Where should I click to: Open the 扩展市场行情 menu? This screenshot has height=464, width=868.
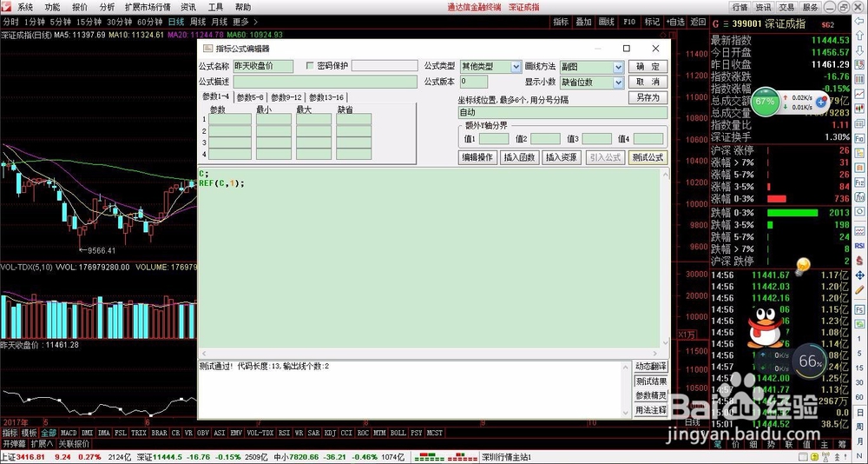click(148, 7)
